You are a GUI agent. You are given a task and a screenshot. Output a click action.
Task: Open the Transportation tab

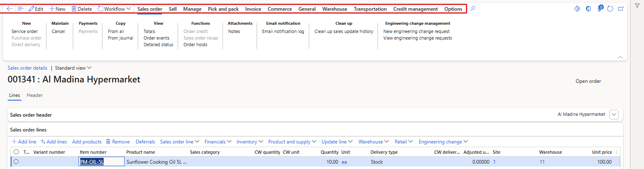click(370, 9)
